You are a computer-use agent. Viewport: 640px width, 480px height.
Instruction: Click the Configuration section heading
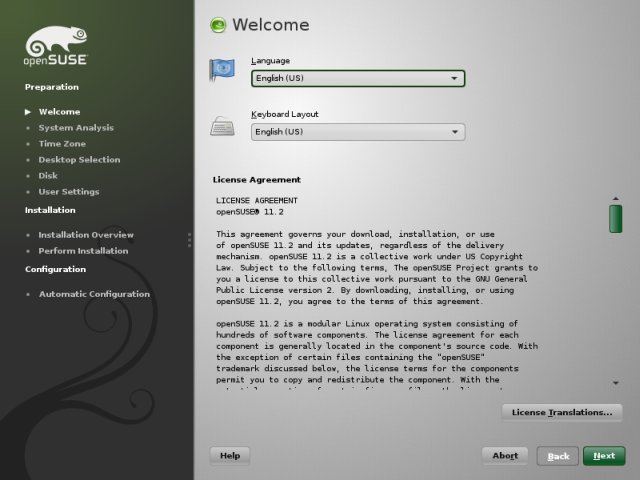coord(56,269)
